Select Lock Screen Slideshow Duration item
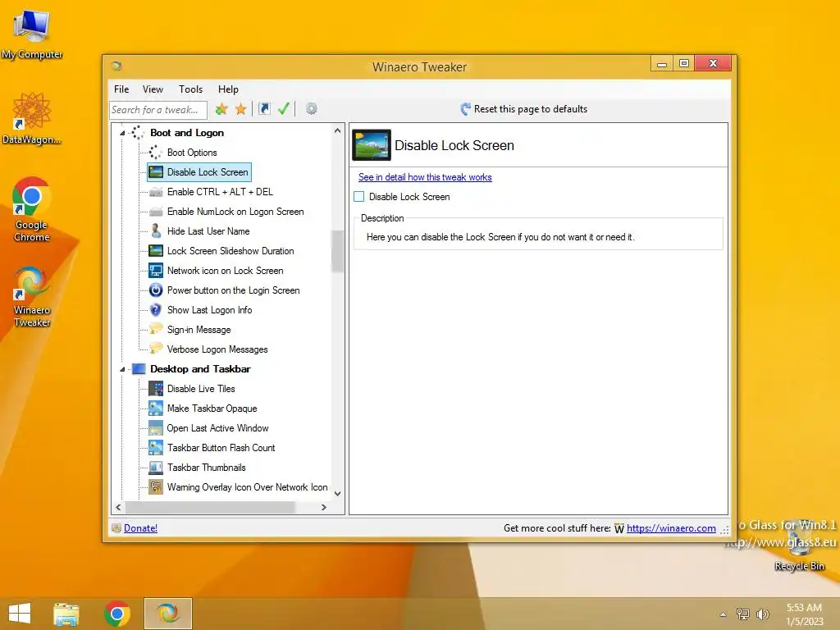This screenshot has width=840, height=630. click(231, 251)
